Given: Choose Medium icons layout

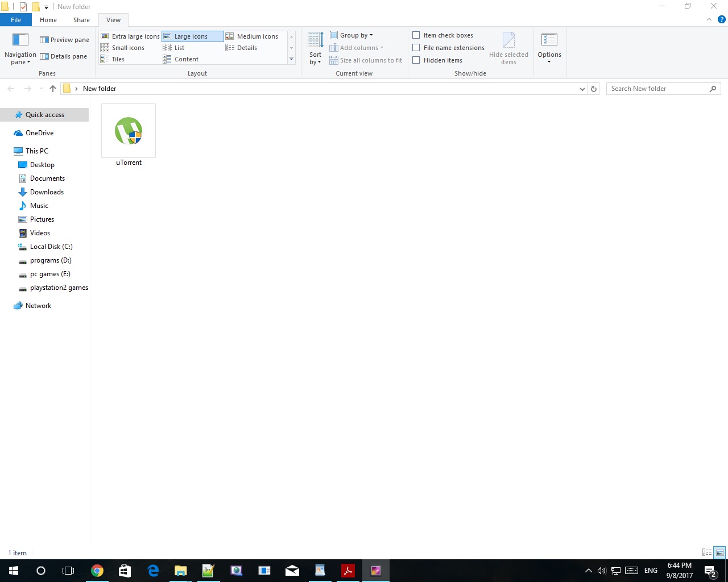Looking at the screenshot, I should [x=252, y=36].
